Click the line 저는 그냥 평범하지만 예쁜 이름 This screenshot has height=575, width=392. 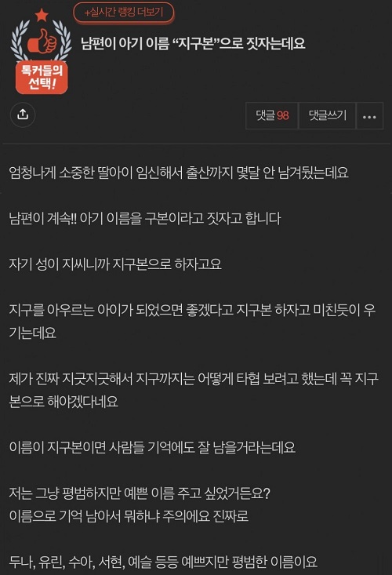click(140, 493)
